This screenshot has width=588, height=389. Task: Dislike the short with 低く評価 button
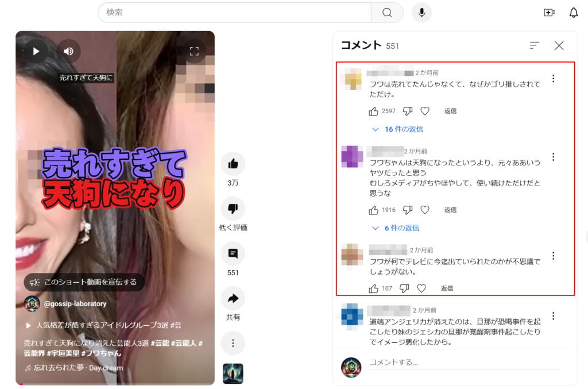(233, 209)
